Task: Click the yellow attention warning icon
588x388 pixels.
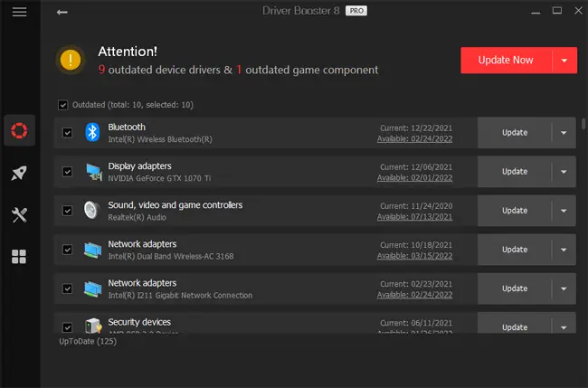Action: (x=71, y=60)
